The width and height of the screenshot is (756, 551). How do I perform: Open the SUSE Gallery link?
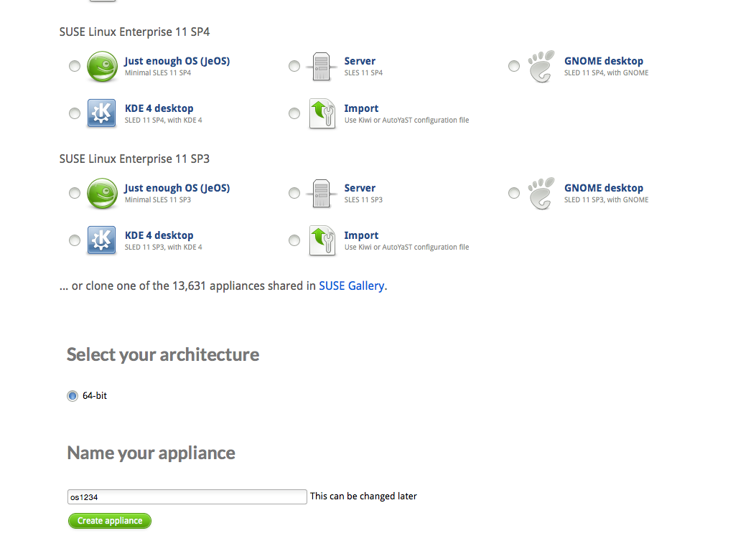pyautogui.click(x=352, y=286)
